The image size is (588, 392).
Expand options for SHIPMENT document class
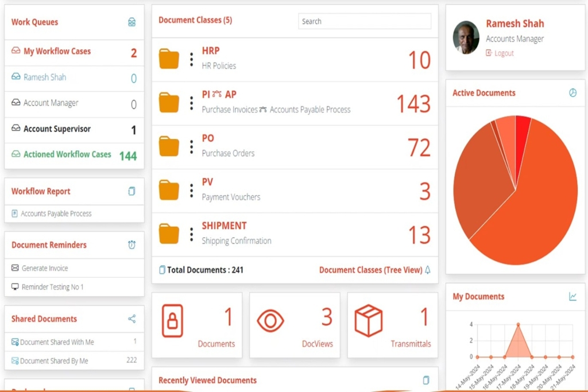pos(192,235)
